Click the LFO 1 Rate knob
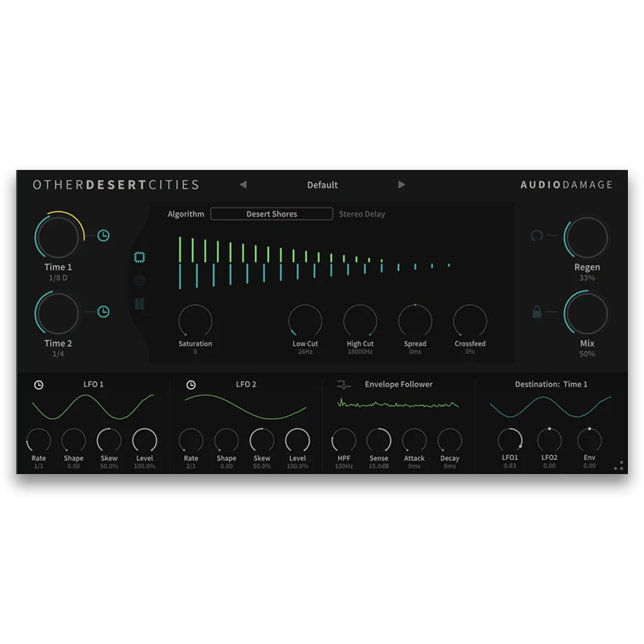 click(x=39, y=440)
